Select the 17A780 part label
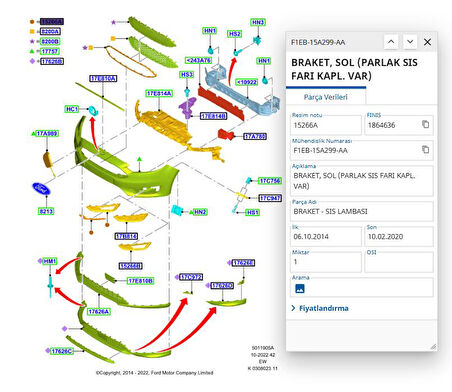 [255, 136]
